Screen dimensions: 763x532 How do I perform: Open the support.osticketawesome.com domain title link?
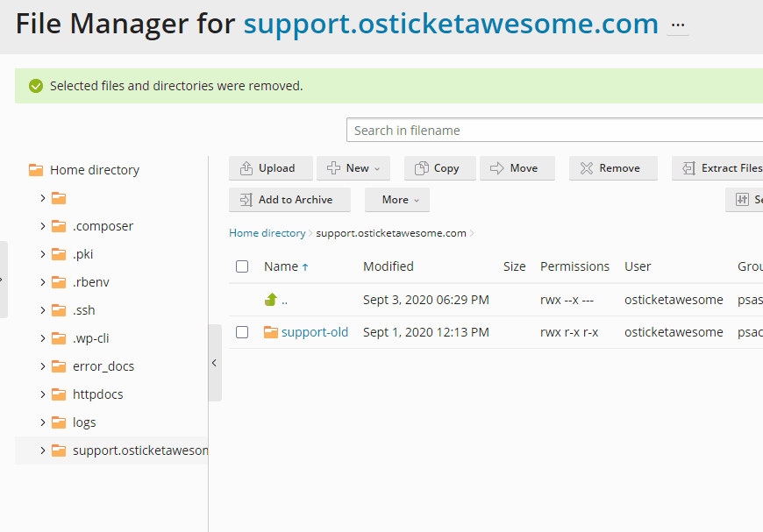(x=451, y=24)
